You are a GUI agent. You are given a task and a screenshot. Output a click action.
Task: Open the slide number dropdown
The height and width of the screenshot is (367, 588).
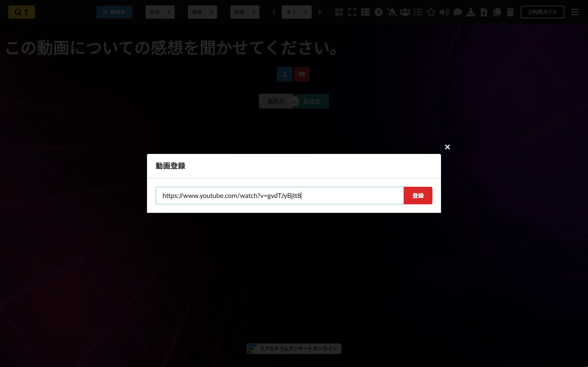tap(296, 12)
